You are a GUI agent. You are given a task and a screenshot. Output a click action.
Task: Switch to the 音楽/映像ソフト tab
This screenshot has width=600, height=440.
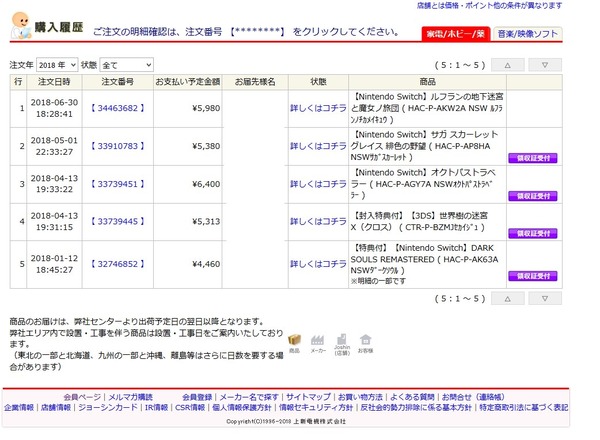[527, 34]
